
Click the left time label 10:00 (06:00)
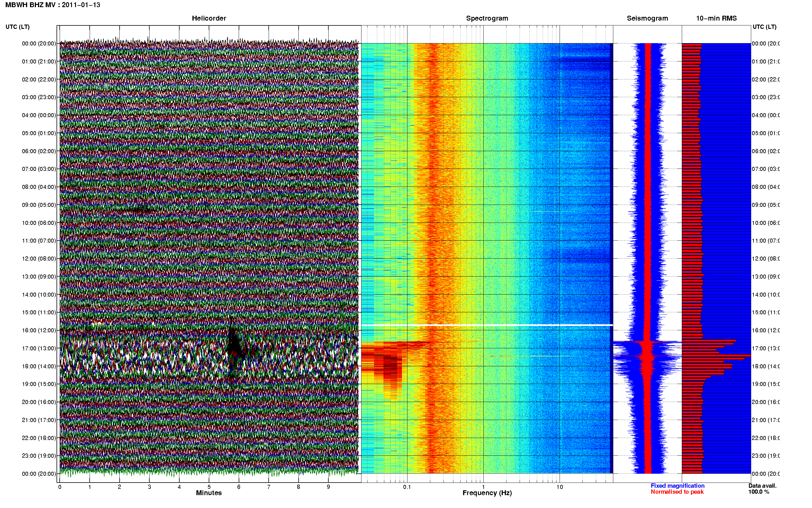pyautogui.click(x=39, y=223)
